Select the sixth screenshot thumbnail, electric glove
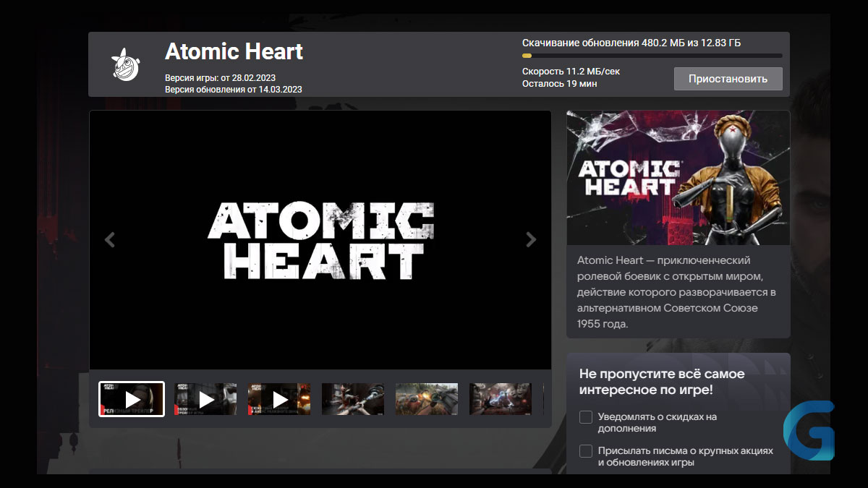Viewport: 868px width, 488px height. (x=501, y=399)
